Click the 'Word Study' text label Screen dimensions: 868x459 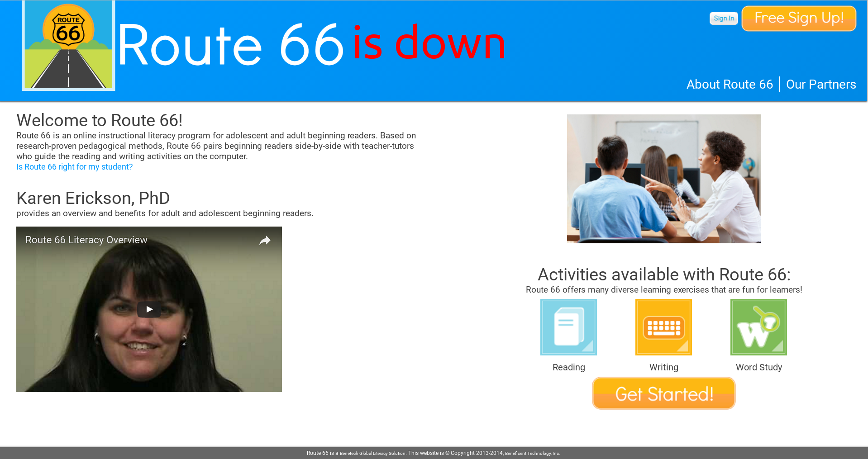point(758,367)
